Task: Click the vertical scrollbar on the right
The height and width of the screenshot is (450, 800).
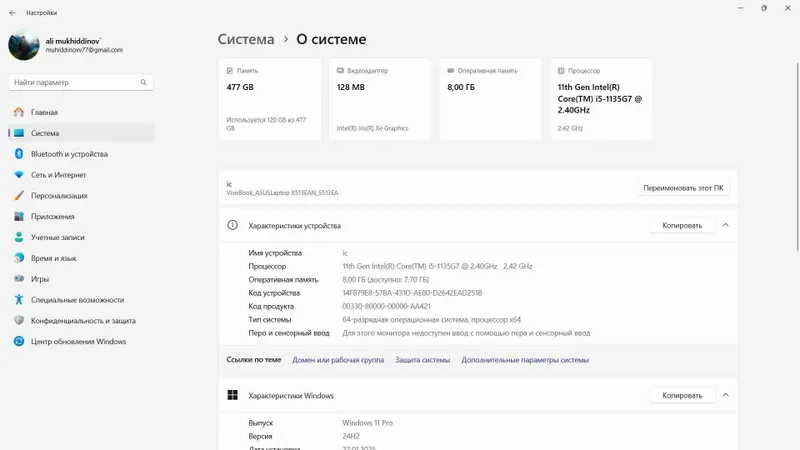Action: point(797,157)
